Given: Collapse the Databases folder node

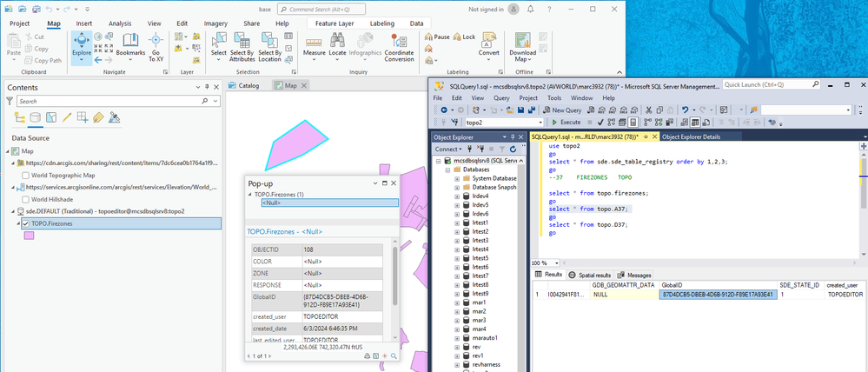Looking at the screenshot, I should [447, 169].
